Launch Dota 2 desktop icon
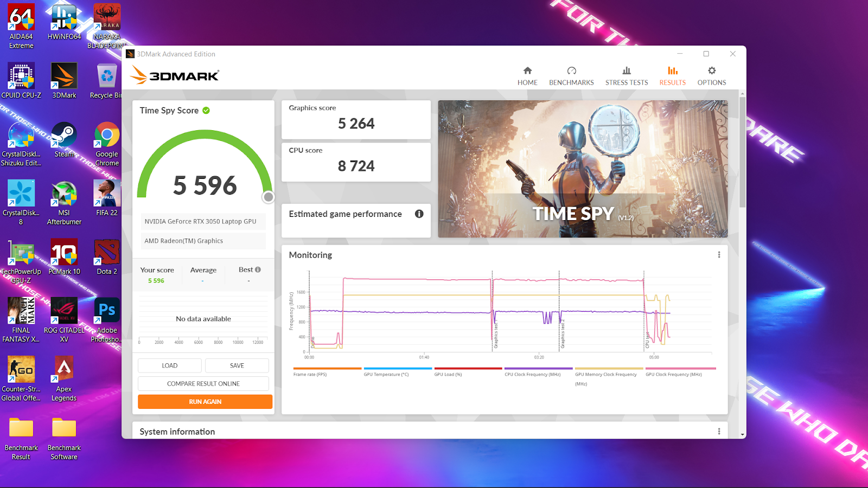Image resolution: width=868 pixels, height=488 pixels. pos(107,256)
